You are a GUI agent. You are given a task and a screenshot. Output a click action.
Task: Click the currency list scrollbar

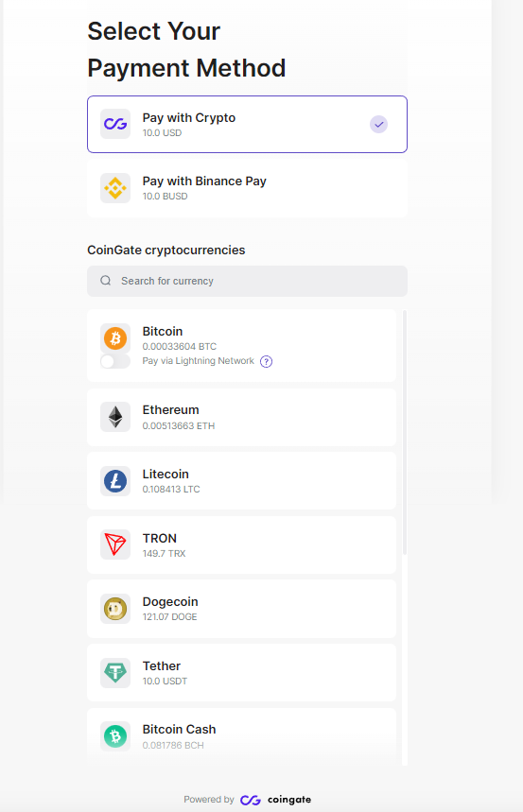[404, 432]
